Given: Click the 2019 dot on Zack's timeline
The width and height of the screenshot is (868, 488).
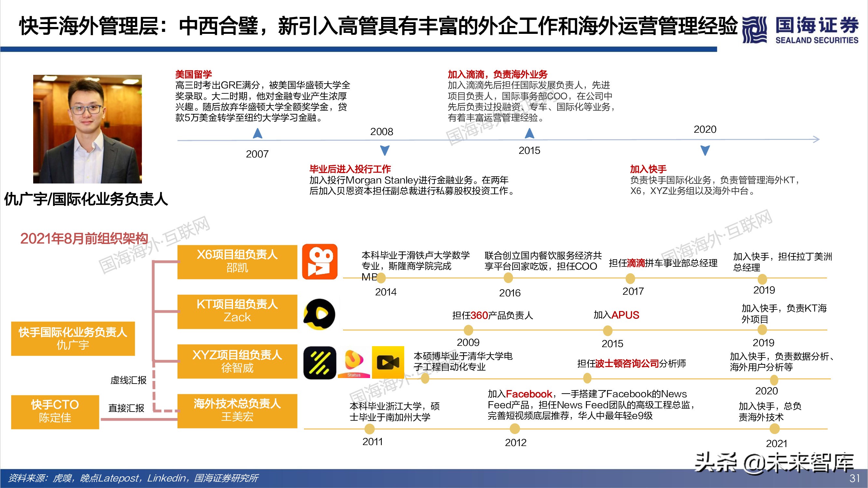Looking at the screenshot, I should 762,330.
